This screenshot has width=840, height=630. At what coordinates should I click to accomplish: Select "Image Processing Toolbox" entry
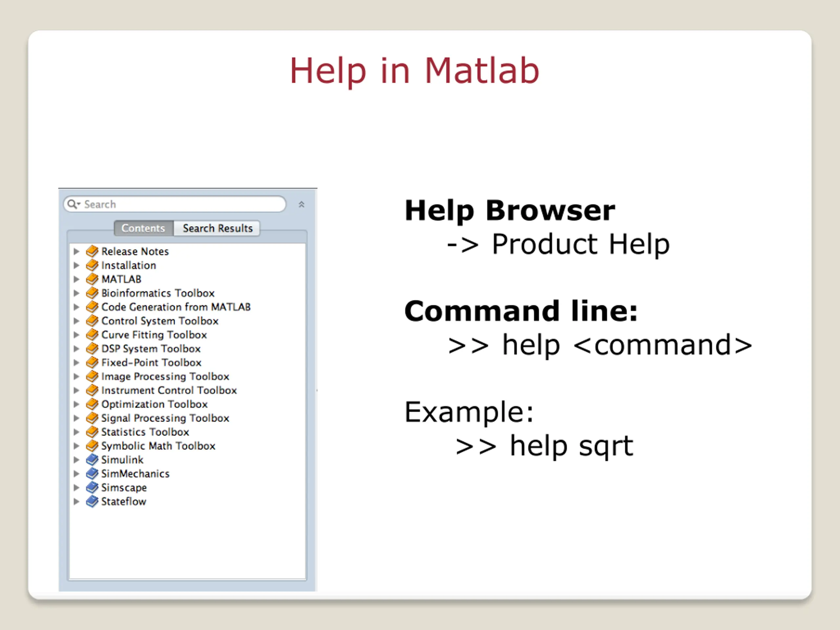coord(165,376)
